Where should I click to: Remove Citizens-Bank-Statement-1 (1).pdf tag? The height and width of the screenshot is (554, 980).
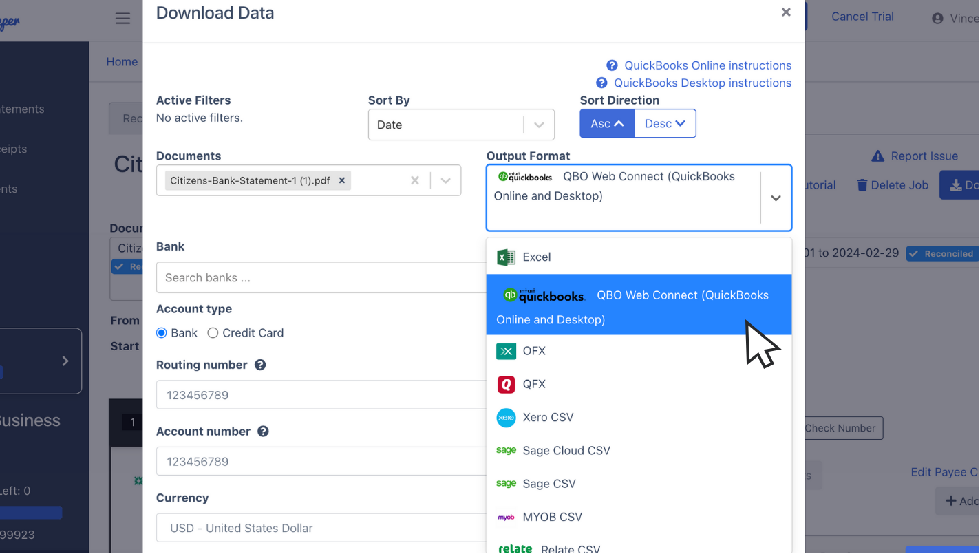[x=341, y=180]
